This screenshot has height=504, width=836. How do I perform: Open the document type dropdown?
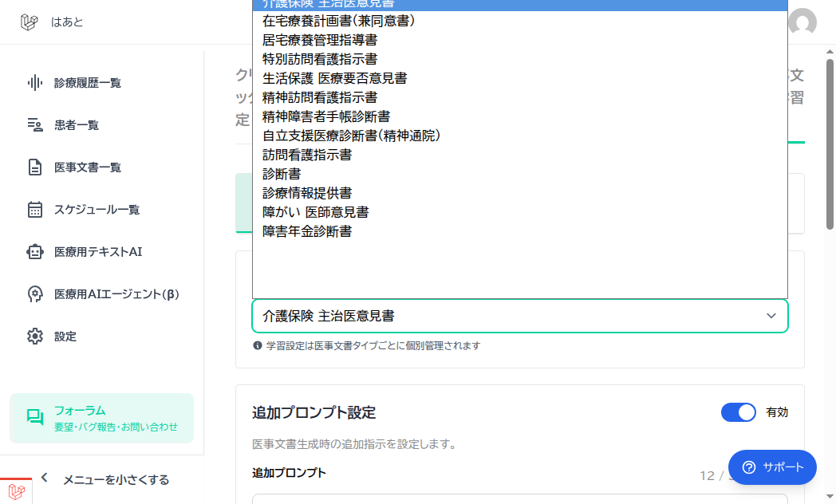(x=519, y=316)
